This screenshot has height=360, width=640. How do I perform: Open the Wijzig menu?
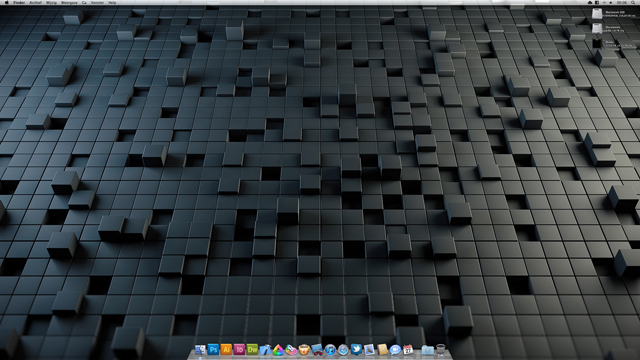51,2
